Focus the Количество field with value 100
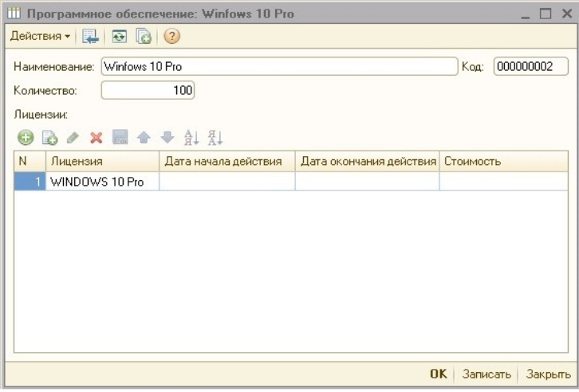Viewport: 579px width, 392px height. tap(148, 91)
